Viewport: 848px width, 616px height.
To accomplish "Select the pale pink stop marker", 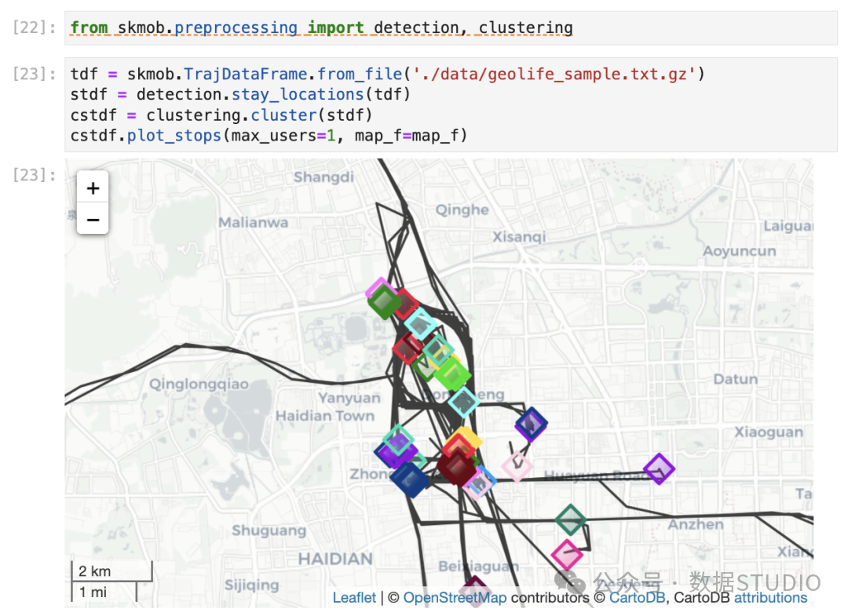I will 517,465.
